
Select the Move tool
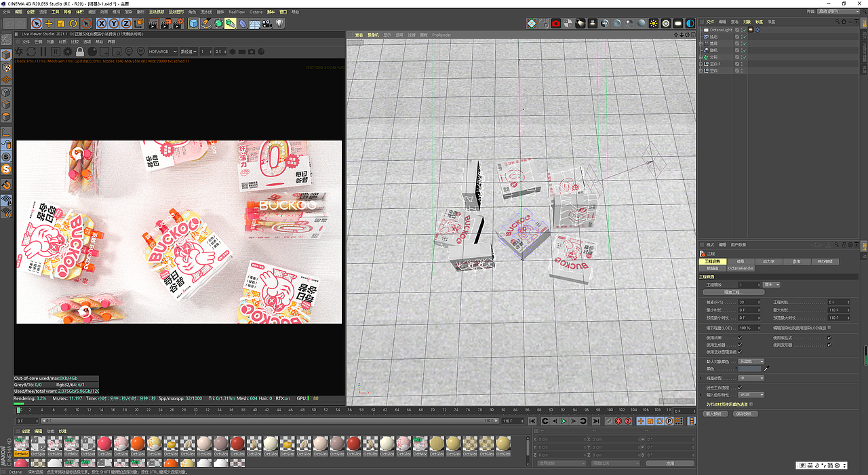click(49, 23)
